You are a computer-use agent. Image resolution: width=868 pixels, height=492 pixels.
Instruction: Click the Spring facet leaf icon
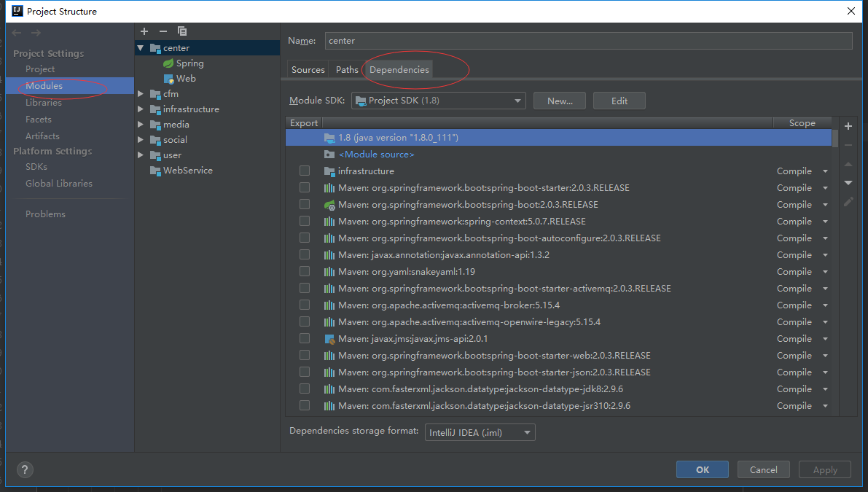168,63
